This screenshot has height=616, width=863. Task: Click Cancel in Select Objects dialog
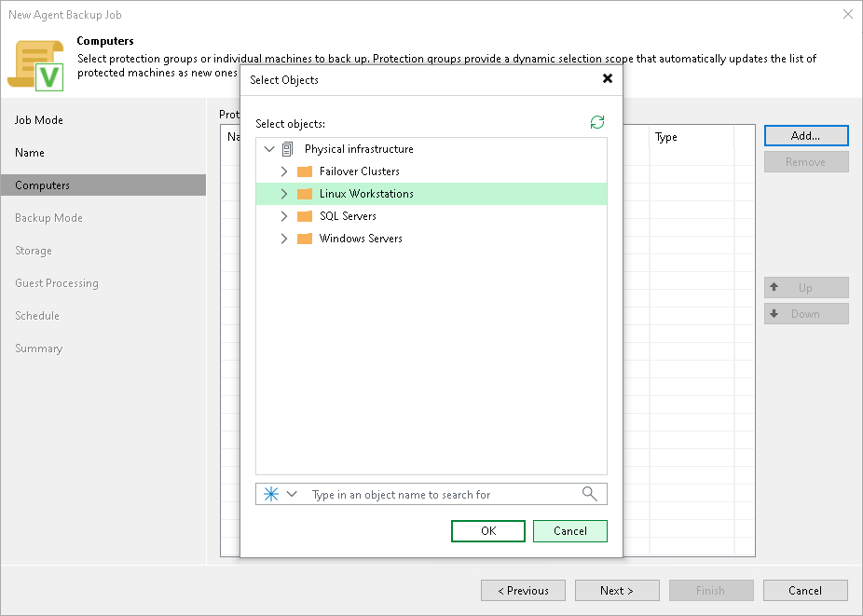570,531
